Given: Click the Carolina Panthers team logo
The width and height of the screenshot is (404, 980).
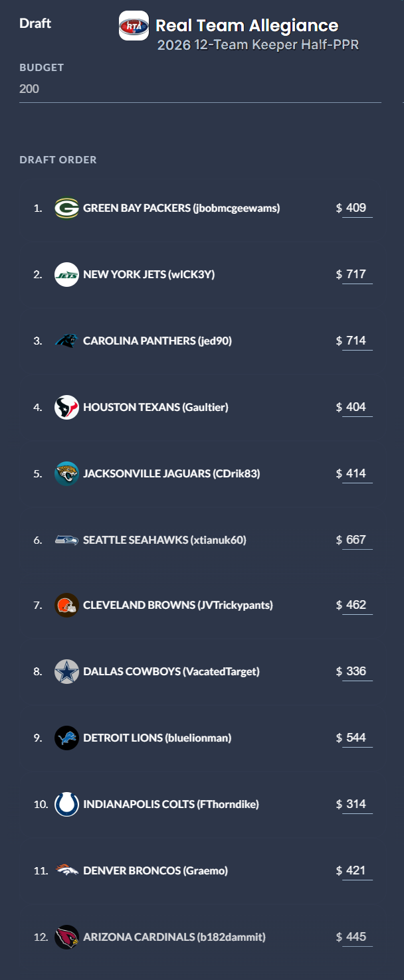Looking at the screenshot, I should click(x=66, y=341).
